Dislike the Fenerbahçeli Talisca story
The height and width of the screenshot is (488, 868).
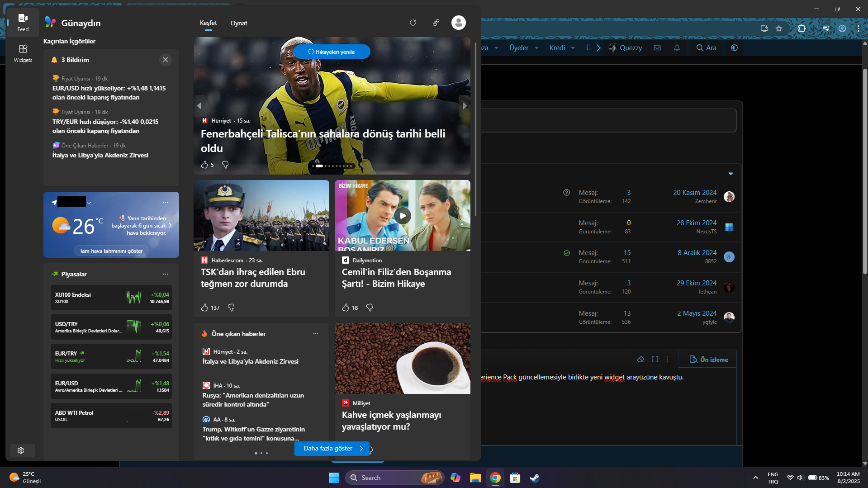(x=225, y=165)
